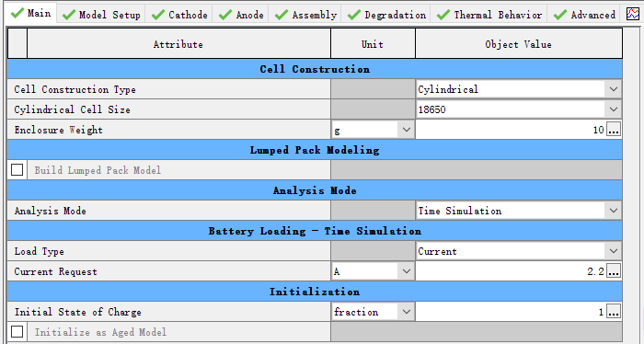
Task: Change Enclosure Weight unit dropdown
Action: [x=373, y=130]
